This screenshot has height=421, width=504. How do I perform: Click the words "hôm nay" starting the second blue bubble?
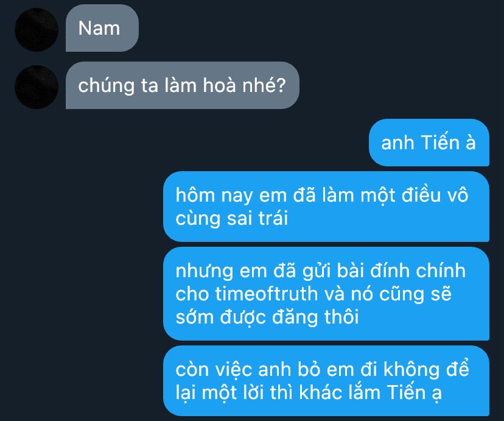click(x=214, y=196)
